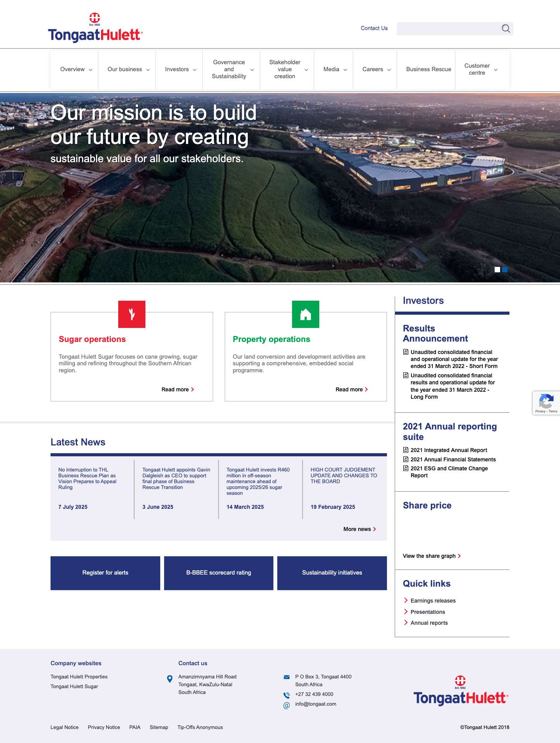Expand Governance and Sustainability chevron
Image resolution: width=560 pixels, height=743 pixels.
click(x=252, y=70)
